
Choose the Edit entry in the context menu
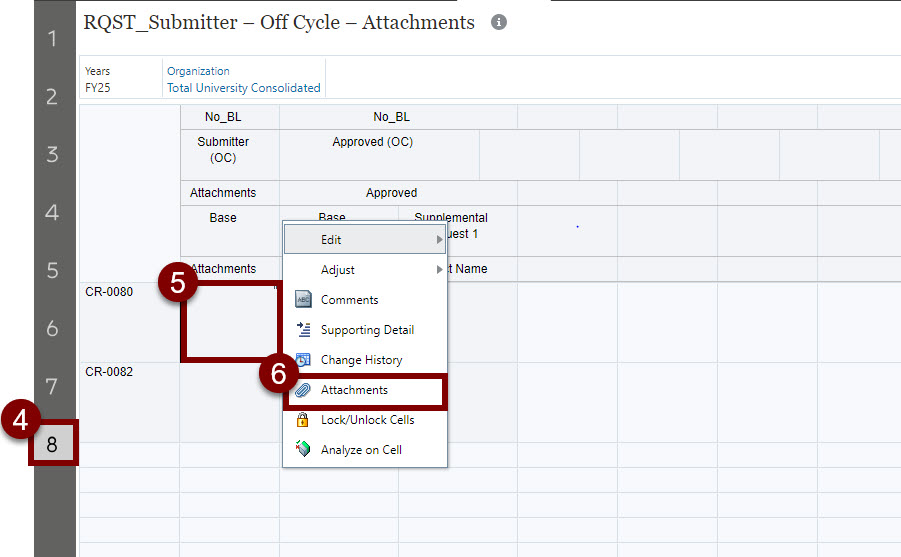tap(331, 240)
